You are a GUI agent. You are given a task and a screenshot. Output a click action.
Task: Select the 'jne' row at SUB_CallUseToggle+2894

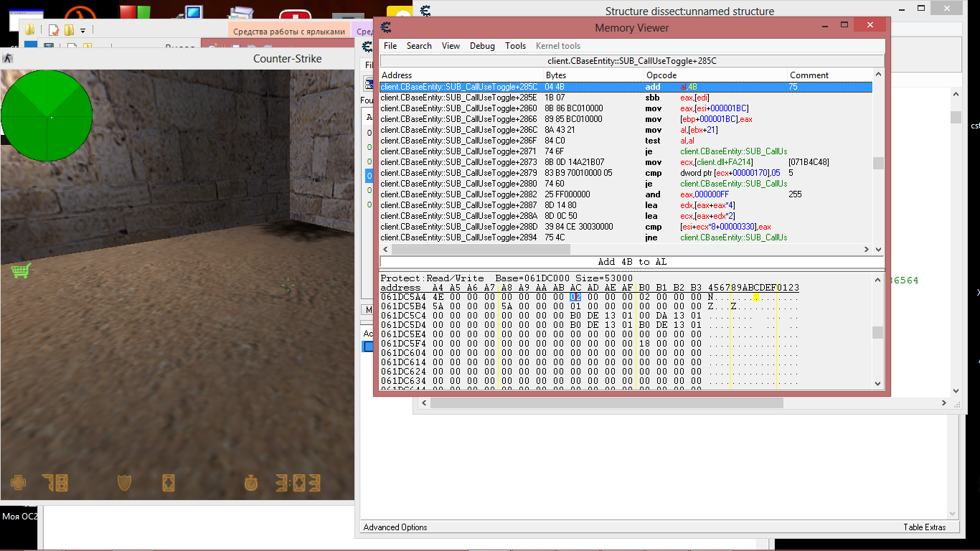pyautogui.click(x=626, y=237)
